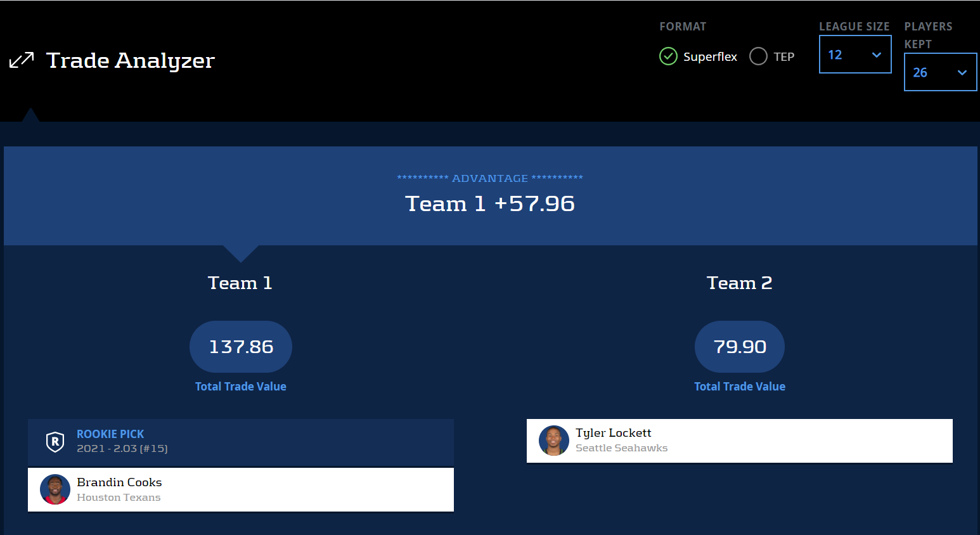The image size is (980, 535).
Task: Click the Trade Analyzer heading
Action: [x=131, y=60]
